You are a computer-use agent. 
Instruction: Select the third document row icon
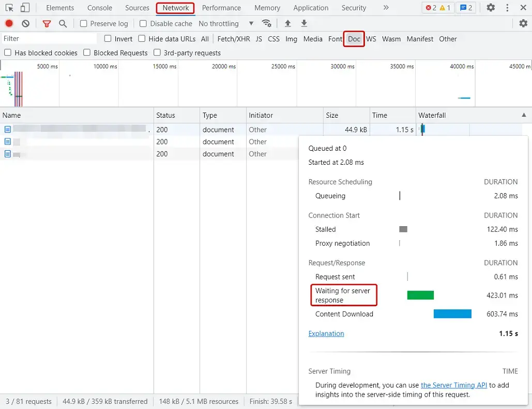coord(7,154)
